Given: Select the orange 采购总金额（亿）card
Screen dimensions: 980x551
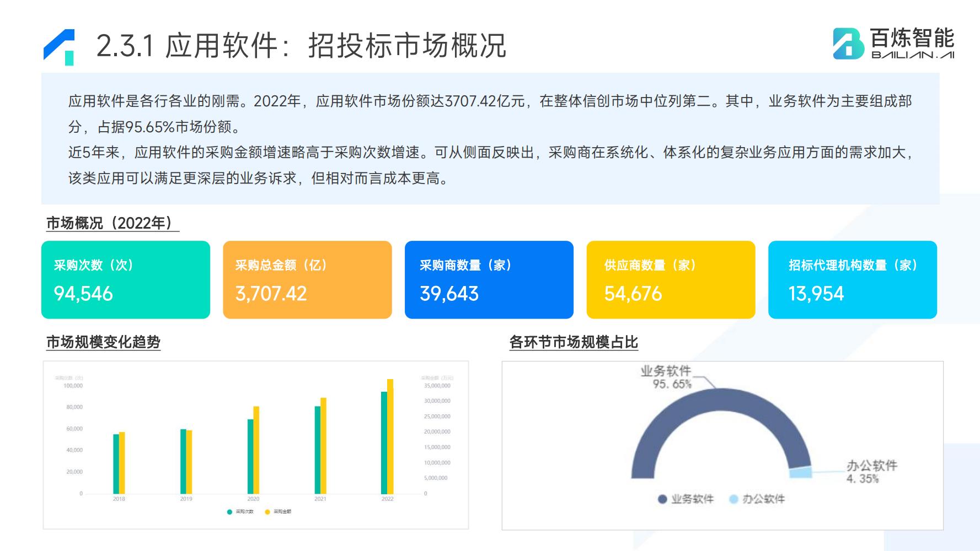Looking at the screenshot, I should 307,280.
